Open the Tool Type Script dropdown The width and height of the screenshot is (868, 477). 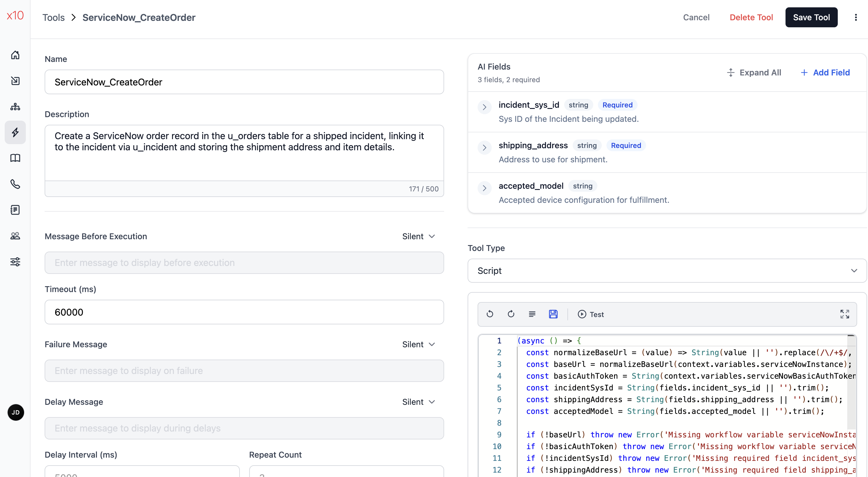coord(667,271)
